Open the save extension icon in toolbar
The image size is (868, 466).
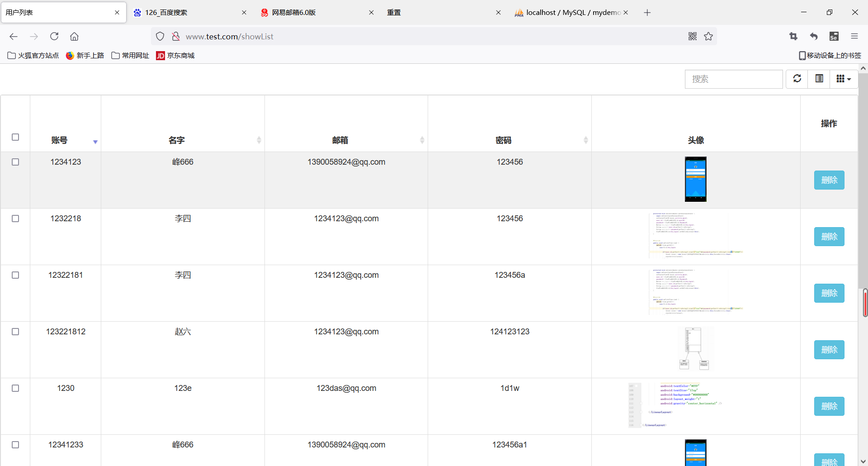click(x=834, y=37)
